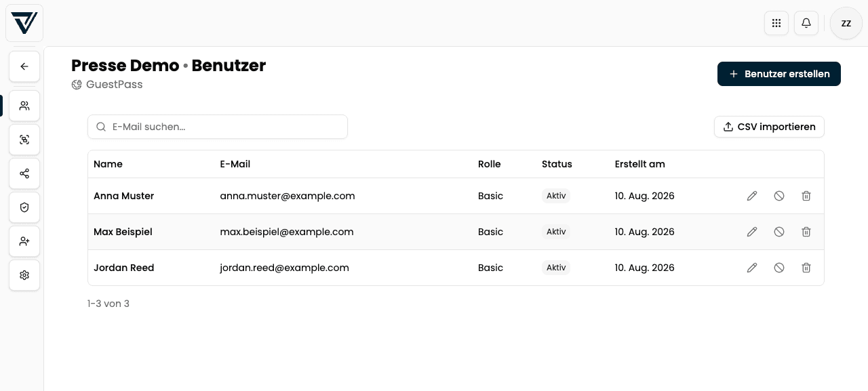This screenshot has height=391, width=868.
Task: Click the GuestPass subtitle text
Action: 115,85
